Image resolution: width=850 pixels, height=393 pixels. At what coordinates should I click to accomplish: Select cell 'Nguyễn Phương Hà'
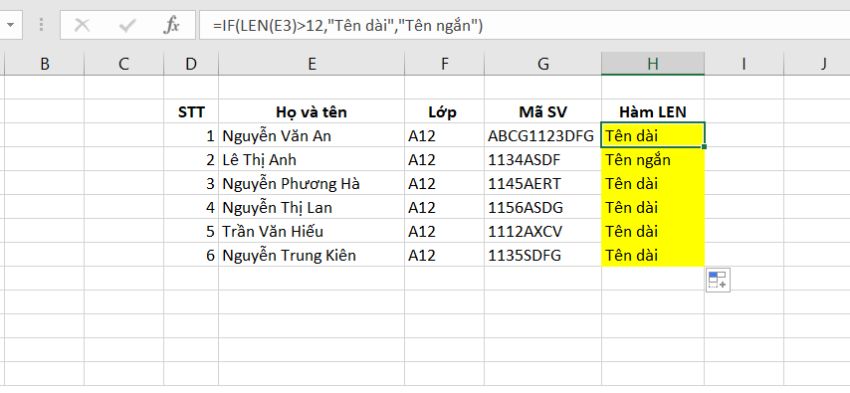(x=311, y=183)
